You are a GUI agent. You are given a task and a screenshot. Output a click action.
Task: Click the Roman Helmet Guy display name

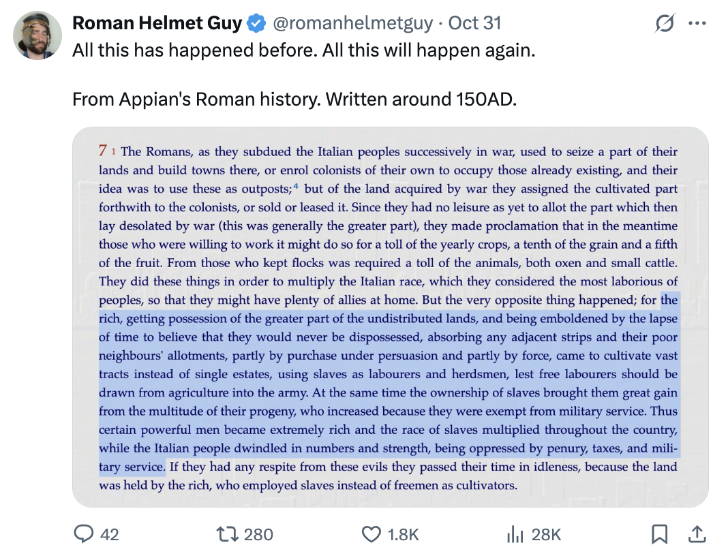click(x=157, y=24)
